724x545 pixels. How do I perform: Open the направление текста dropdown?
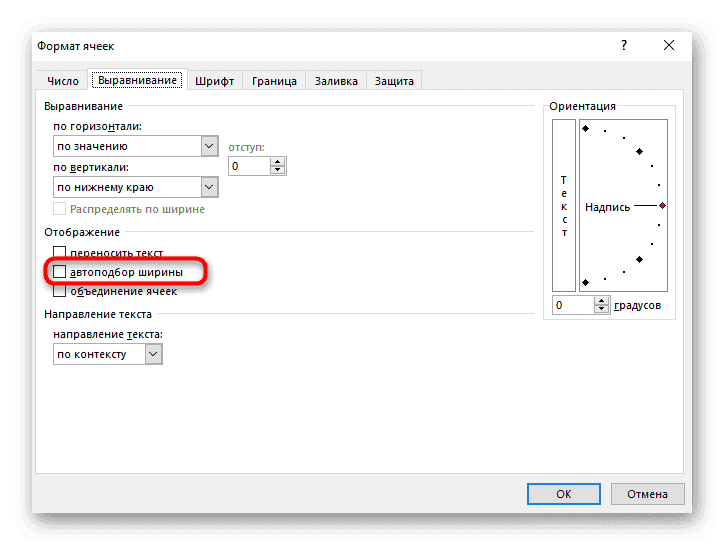point(153,354)
